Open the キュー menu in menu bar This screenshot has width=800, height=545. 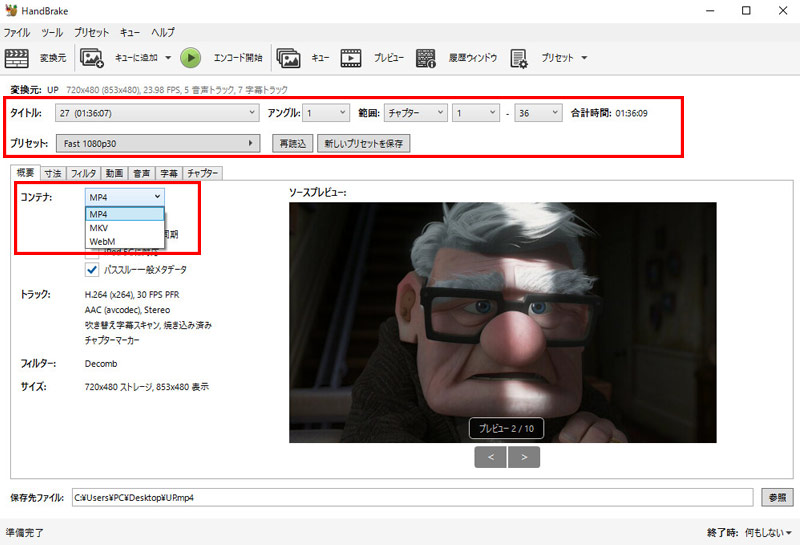click(x=130, y=33)
